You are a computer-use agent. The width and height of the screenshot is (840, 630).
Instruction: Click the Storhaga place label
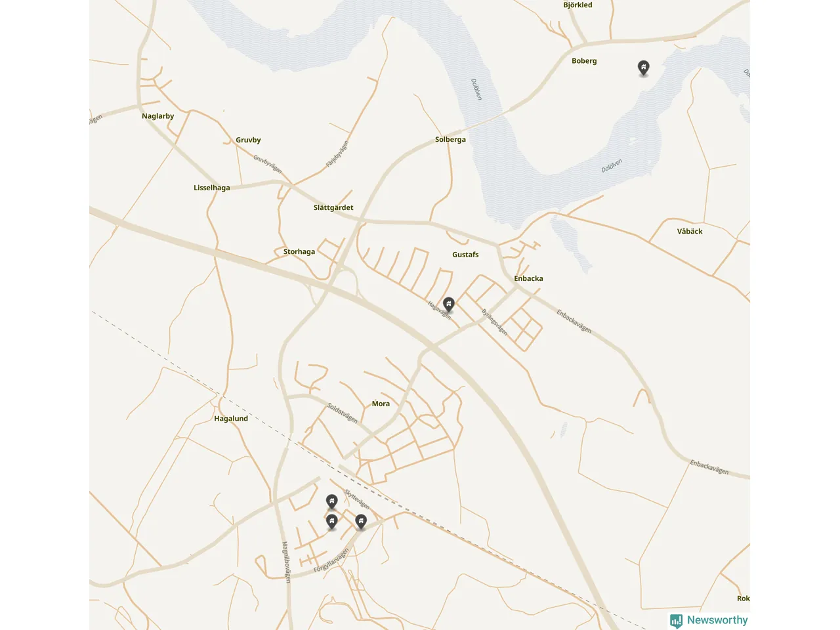pyautogui.click(x=299, y=251)
